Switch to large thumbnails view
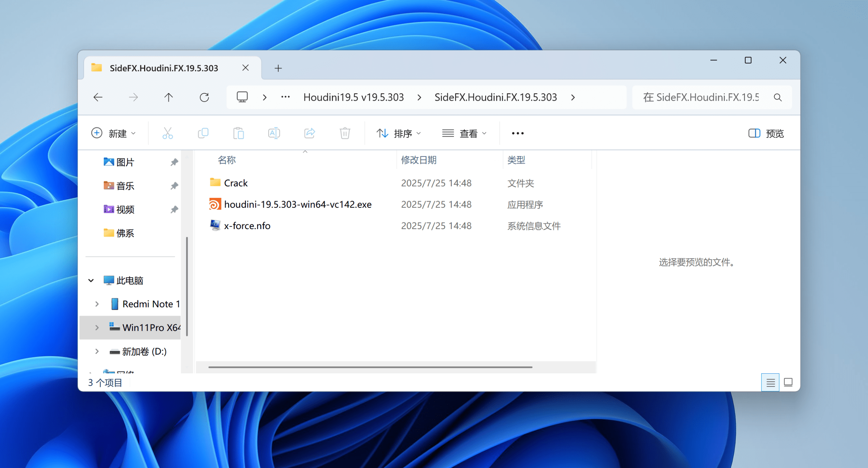 tap(788, 382)
